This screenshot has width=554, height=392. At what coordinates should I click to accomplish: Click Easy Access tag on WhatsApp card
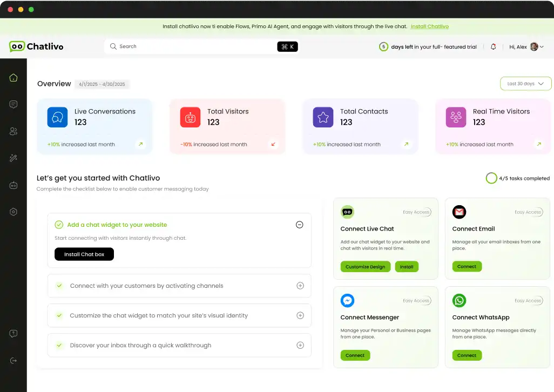(528, 301)
